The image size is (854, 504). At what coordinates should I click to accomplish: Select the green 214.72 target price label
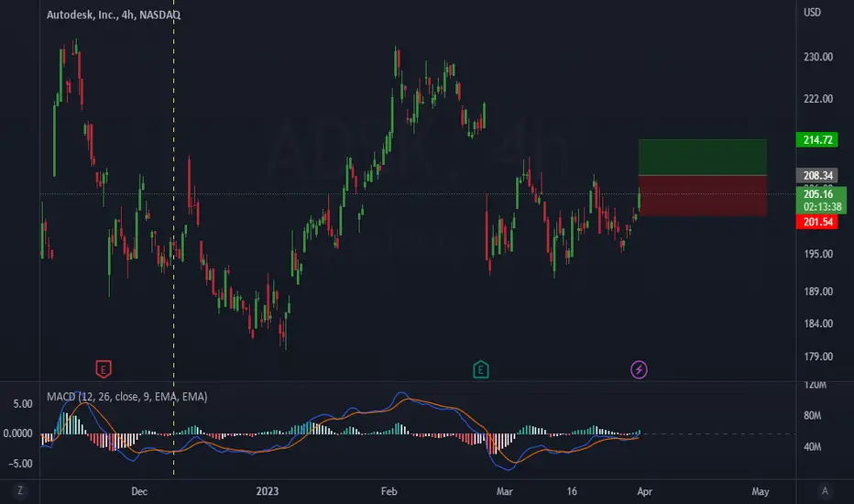click(x=817, y=140)
